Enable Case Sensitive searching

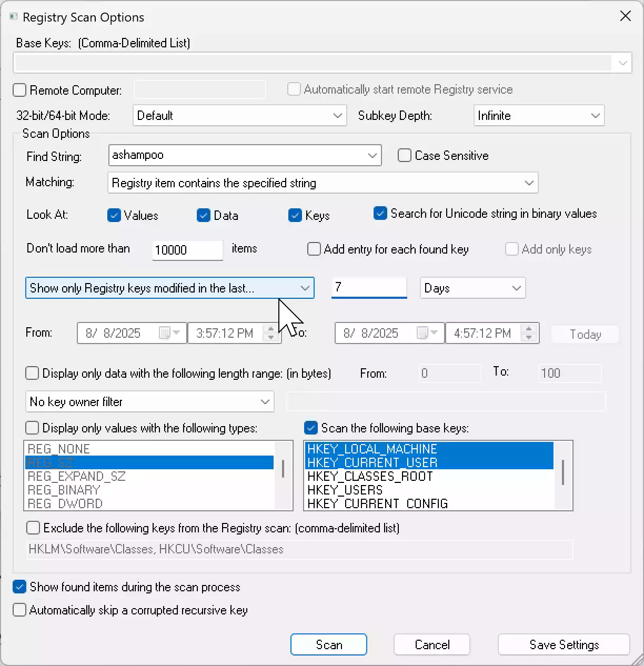[x=404, y=155]
